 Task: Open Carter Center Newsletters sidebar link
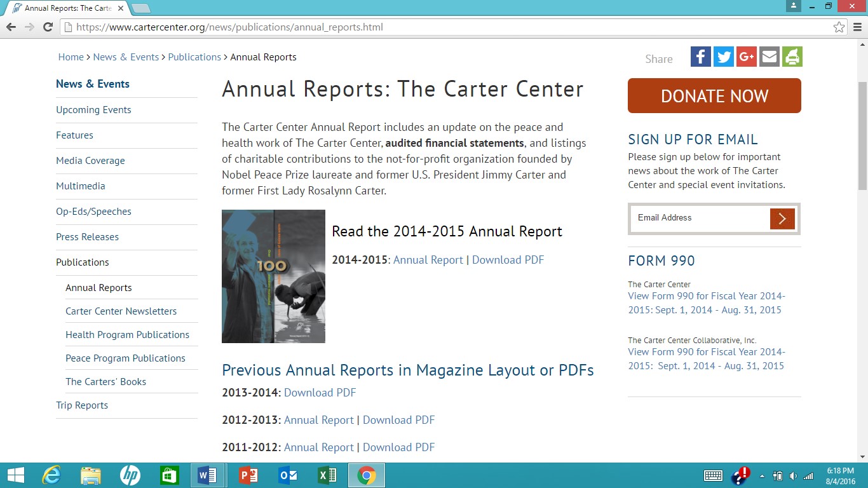pos(121,311)
